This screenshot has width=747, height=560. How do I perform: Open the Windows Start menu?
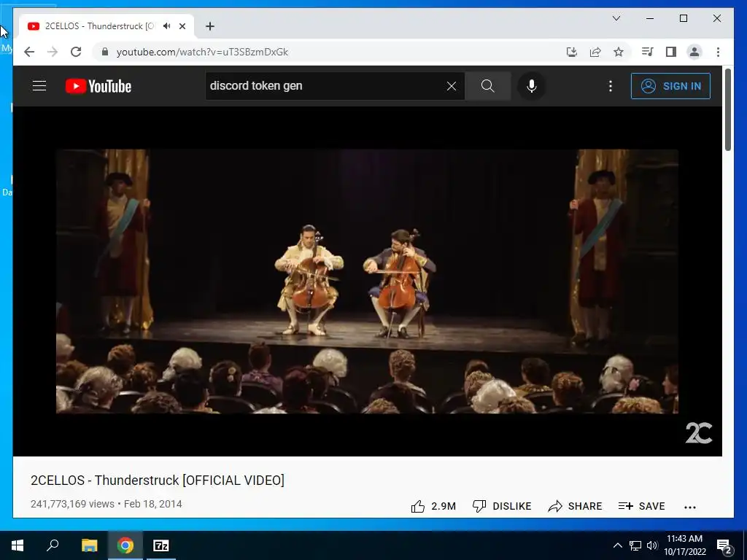tap(18, 545)
